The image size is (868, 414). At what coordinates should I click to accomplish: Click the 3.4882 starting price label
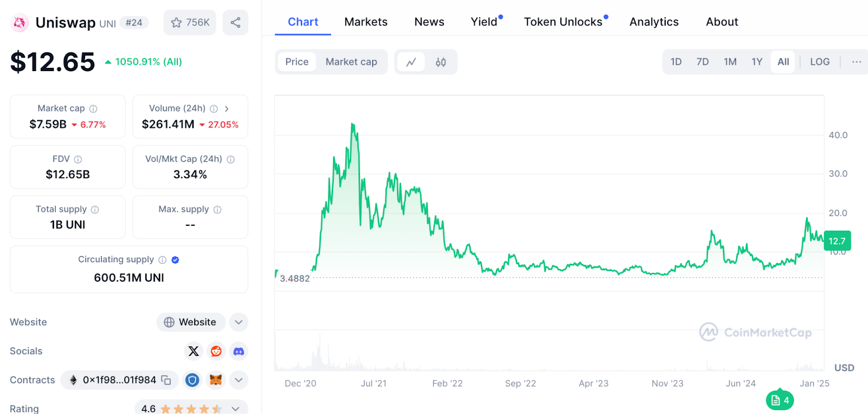[x=295, y=278]
